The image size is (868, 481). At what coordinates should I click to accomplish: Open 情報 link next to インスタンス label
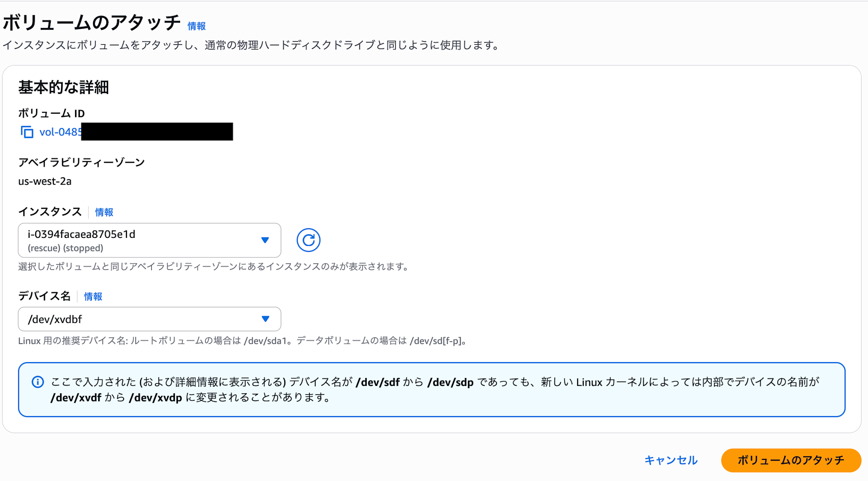click(104, 212)
